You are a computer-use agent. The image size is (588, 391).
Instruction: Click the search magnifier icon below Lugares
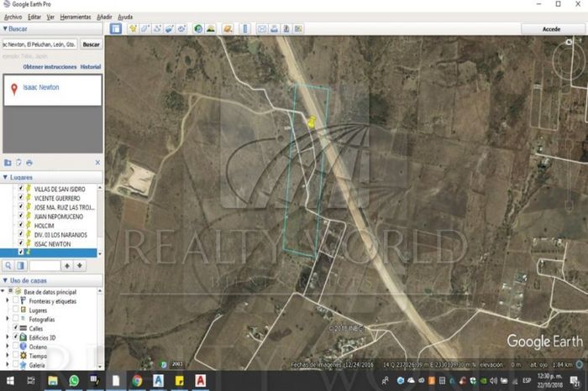pos(8,265)
